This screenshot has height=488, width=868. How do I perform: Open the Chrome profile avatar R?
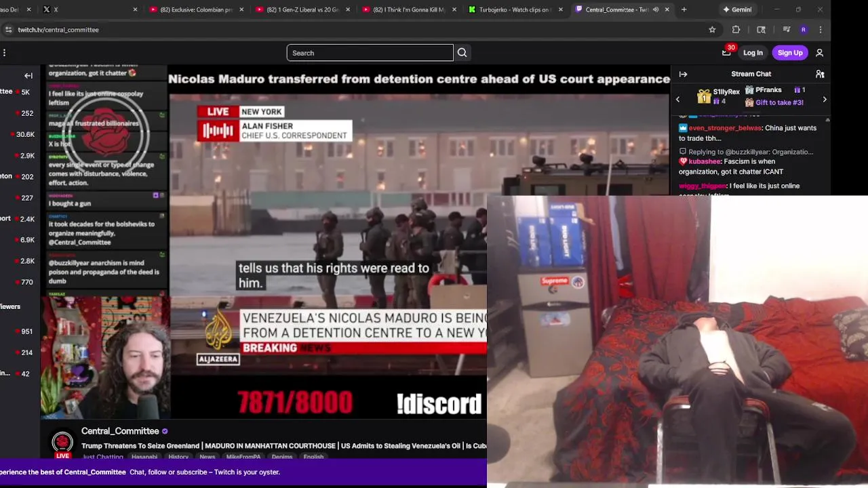pos(804,30)
